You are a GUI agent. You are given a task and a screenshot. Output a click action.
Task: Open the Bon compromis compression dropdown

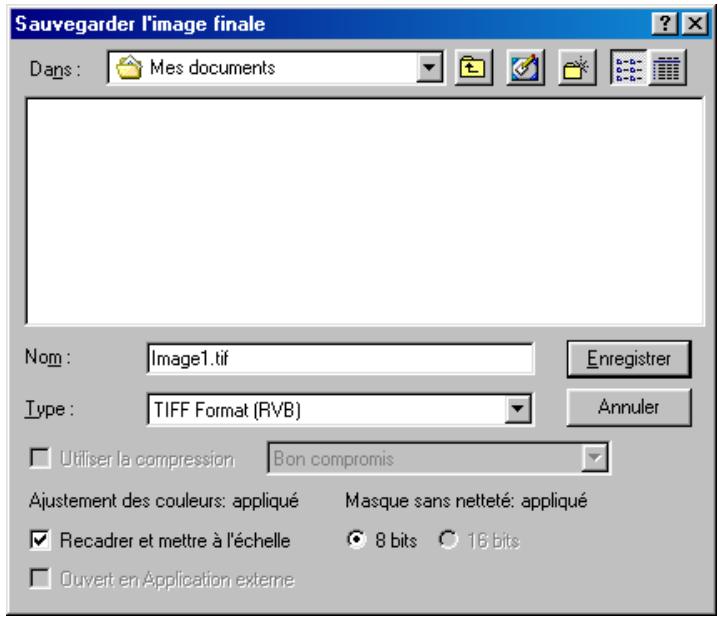(x=594, y=457)
